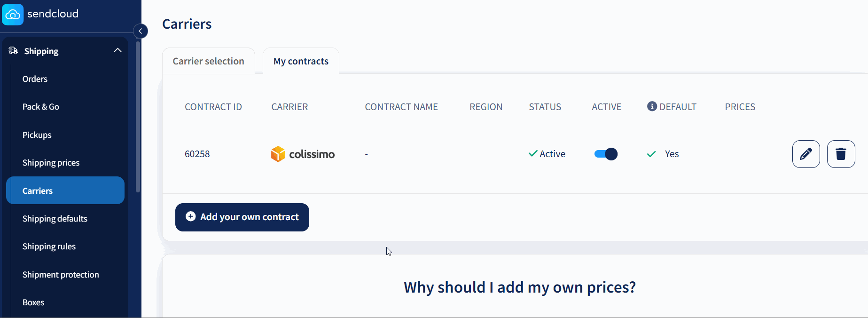The image size is (868, 318).
Task: Select Pack & Go in the navigation menu
Action: 40,106
